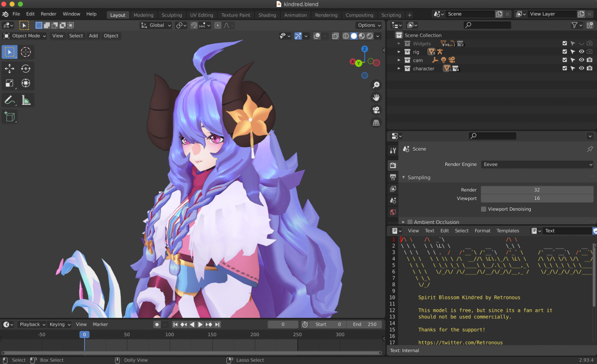Hide the cam collection eye icon
This screenshot has width=597, height=364.
tap(581, 60)
